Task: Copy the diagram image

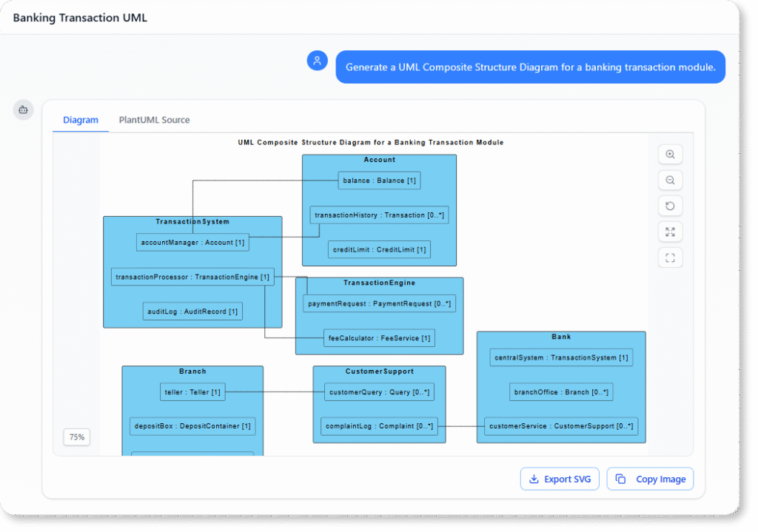Action: coord(650,479)
